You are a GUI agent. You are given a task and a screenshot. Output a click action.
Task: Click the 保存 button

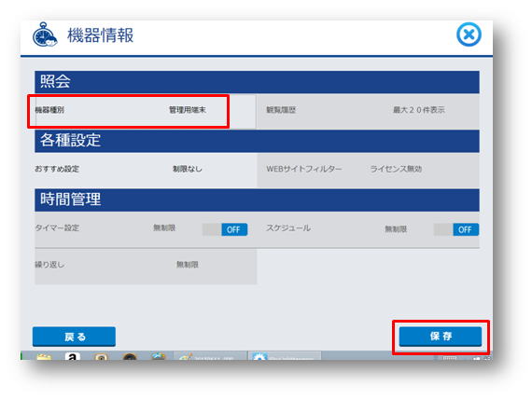[441, 337]
